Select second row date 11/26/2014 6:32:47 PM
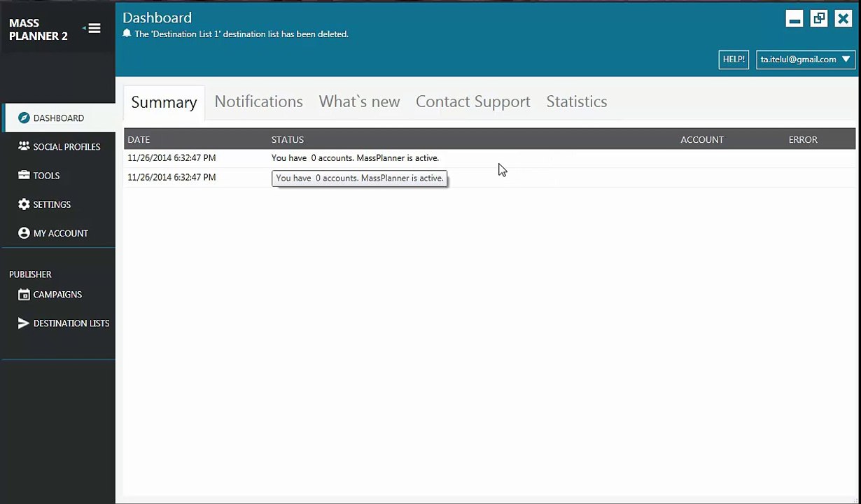This screenshot has width=861, height=504. pyautogui.click(x=171, y=178)
